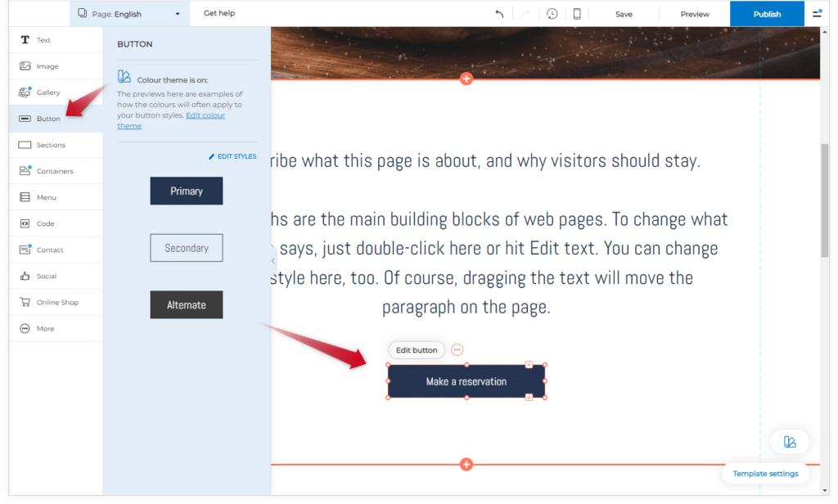
Task: Open the version history clock icon
Action: pos(552,14)
